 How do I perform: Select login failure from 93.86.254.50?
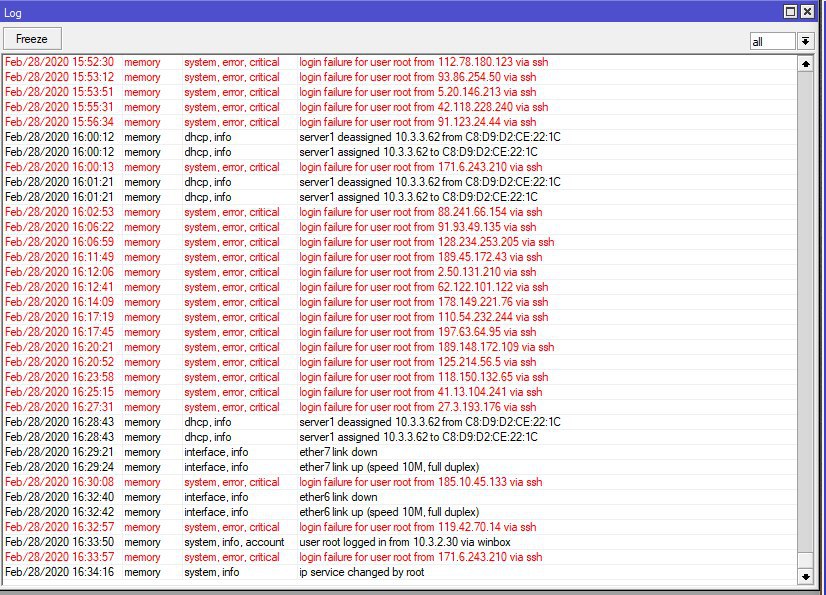pyautogui.click(x=400, y=77)
